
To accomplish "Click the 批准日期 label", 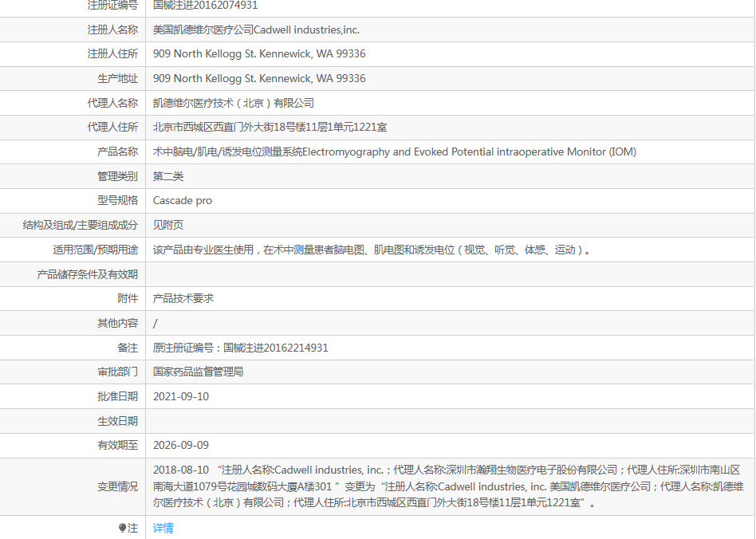I will click(x=118, y=397).
